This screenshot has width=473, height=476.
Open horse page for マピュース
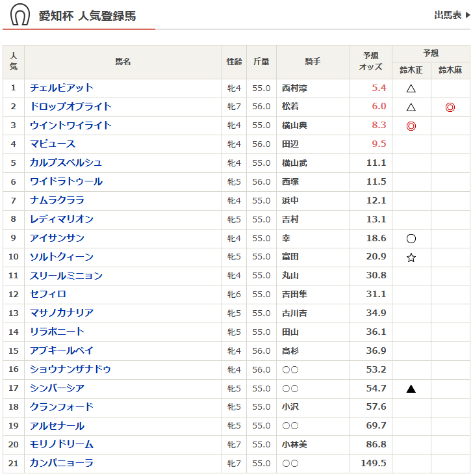point(53,144)
